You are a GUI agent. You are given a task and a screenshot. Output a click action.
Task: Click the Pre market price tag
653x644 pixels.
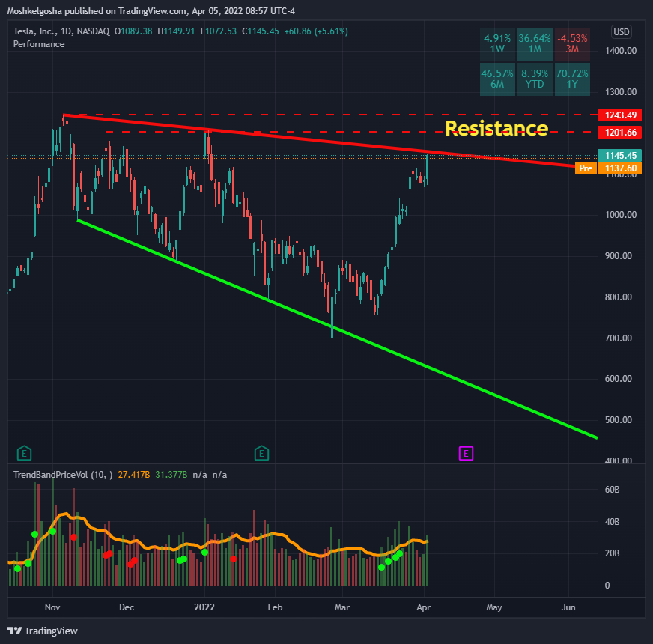[x=586, y=168]
